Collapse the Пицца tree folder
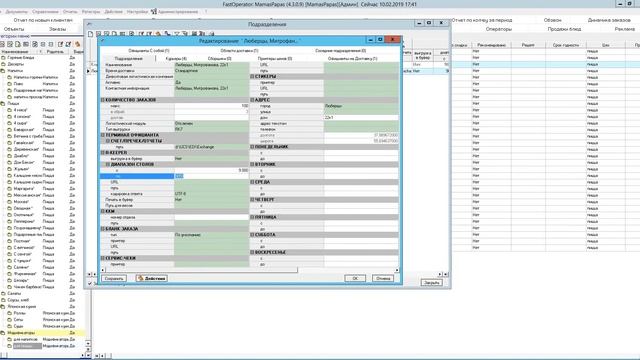 click(x=3, y=103)
